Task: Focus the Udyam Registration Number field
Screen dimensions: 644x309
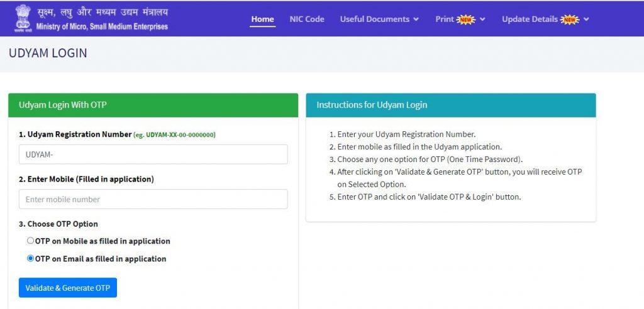Action: [153, 154]
